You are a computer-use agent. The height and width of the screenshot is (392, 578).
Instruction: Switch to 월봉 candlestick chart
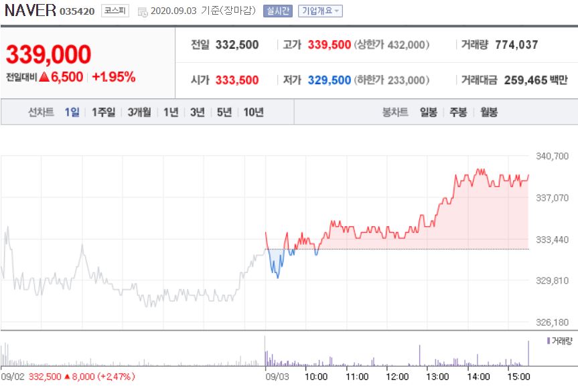pos(489,112)
